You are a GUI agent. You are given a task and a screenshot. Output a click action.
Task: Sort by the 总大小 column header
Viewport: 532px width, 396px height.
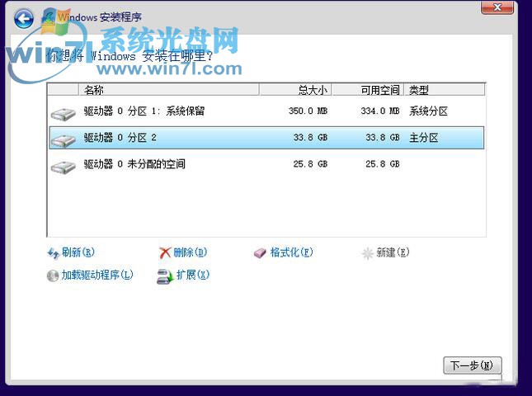click(x=295, y=90)
